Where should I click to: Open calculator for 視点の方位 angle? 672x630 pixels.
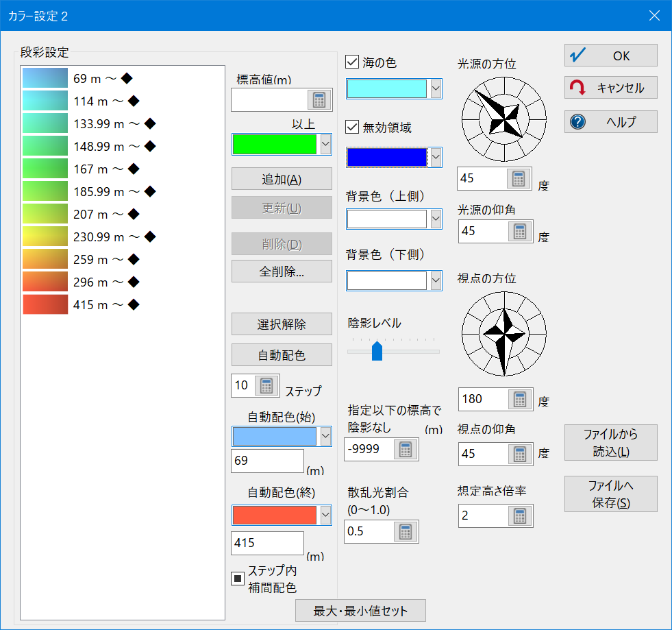520,399
